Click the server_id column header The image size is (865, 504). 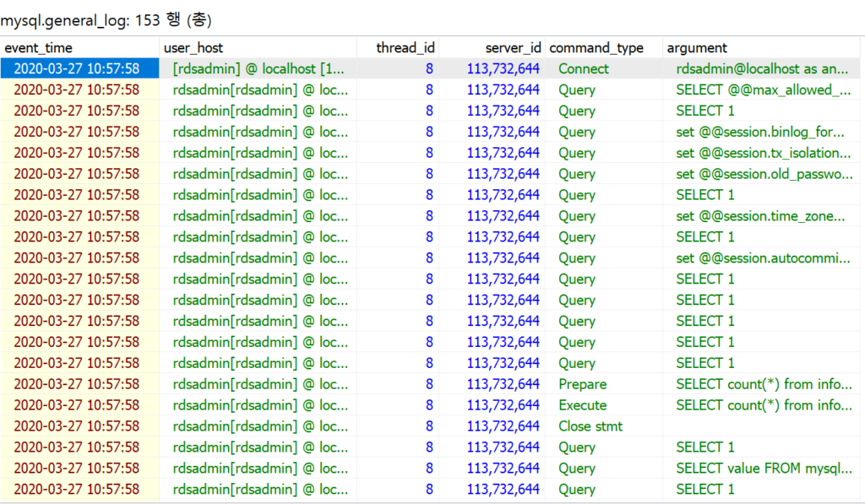[513, 48]
